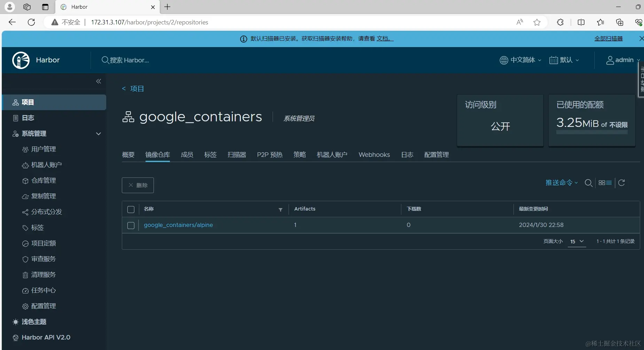Click the Harbor logo icon

tap(21, 60)
